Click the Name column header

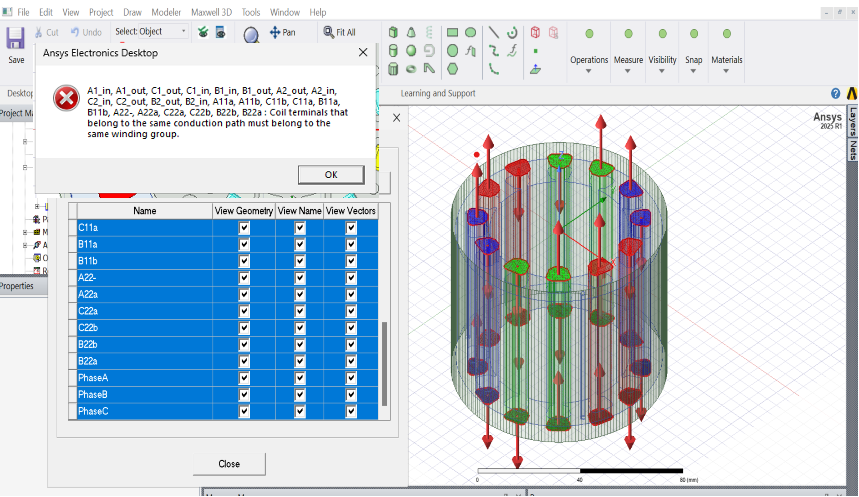(x=145, y=211)
